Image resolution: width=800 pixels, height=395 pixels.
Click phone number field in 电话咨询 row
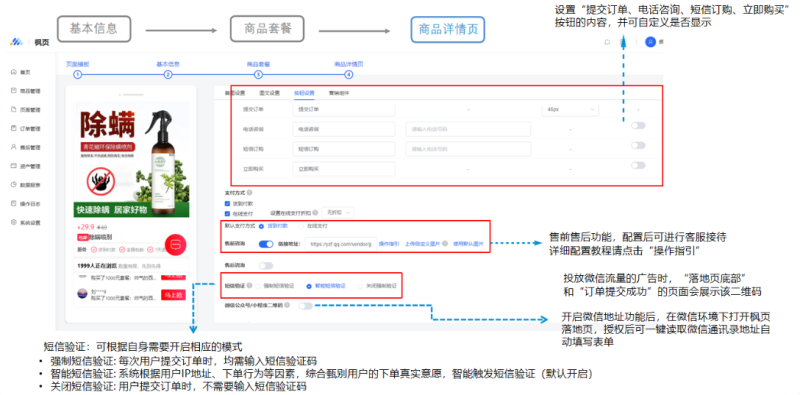[468, 129]
